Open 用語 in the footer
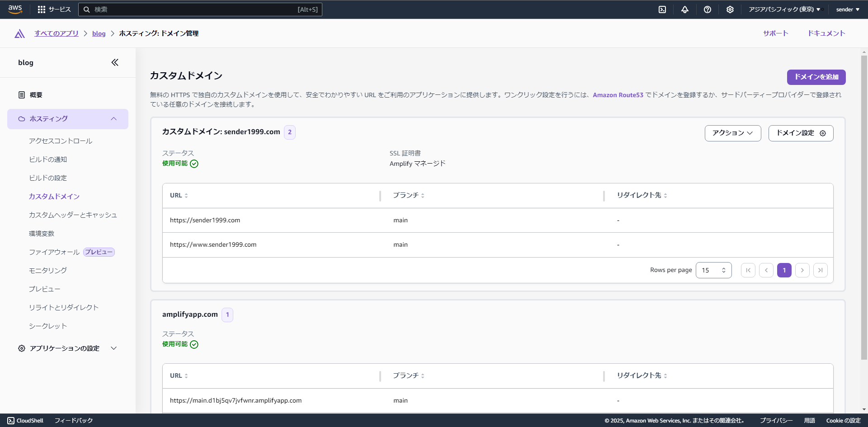This screenshot has width=868, height=427. pos(810,421)
